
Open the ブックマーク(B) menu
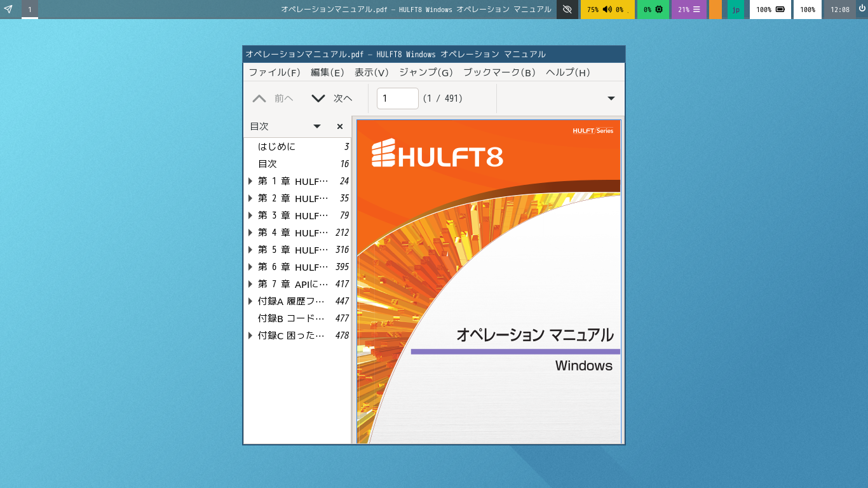tap(499, 72)
